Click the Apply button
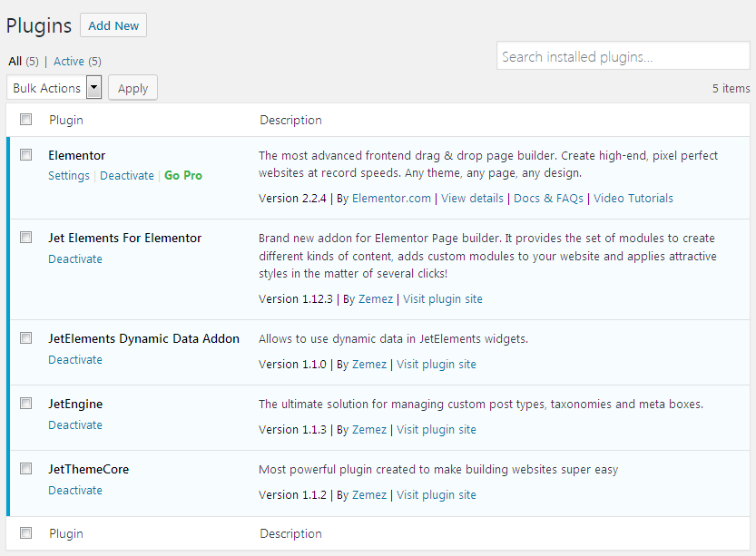Screen dimensions: 756x556 click(x=133, y=87)
